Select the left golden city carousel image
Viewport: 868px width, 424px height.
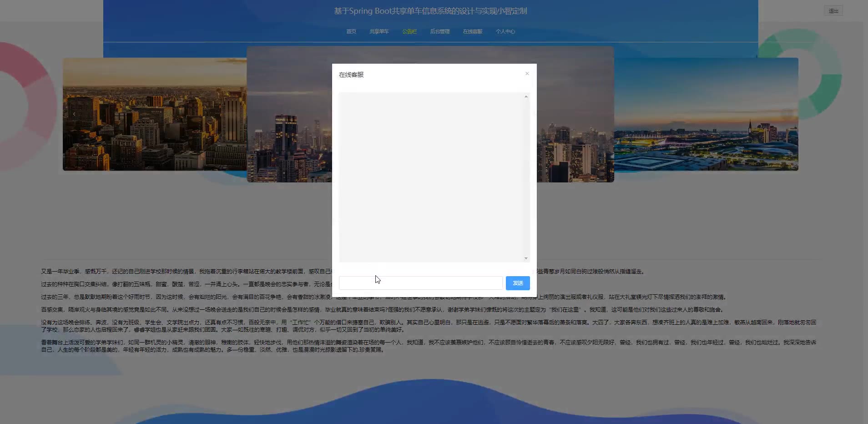pos(155,114)
